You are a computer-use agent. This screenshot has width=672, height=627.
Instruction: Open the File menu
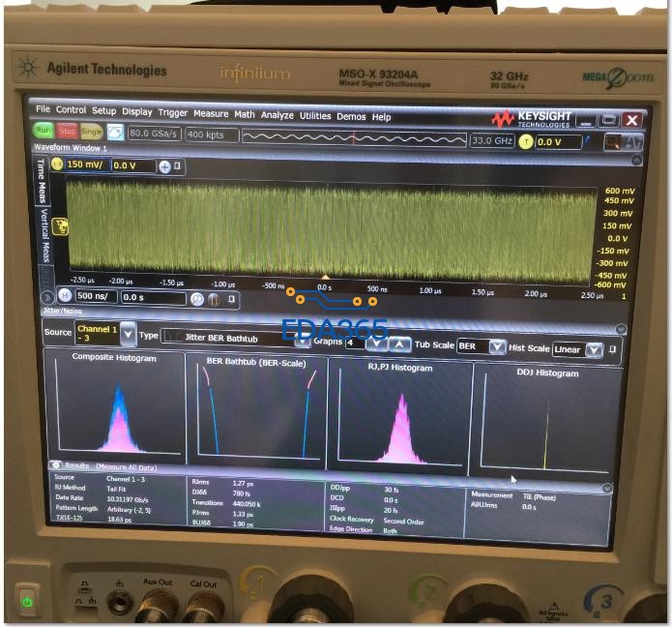tap(43, 109)
